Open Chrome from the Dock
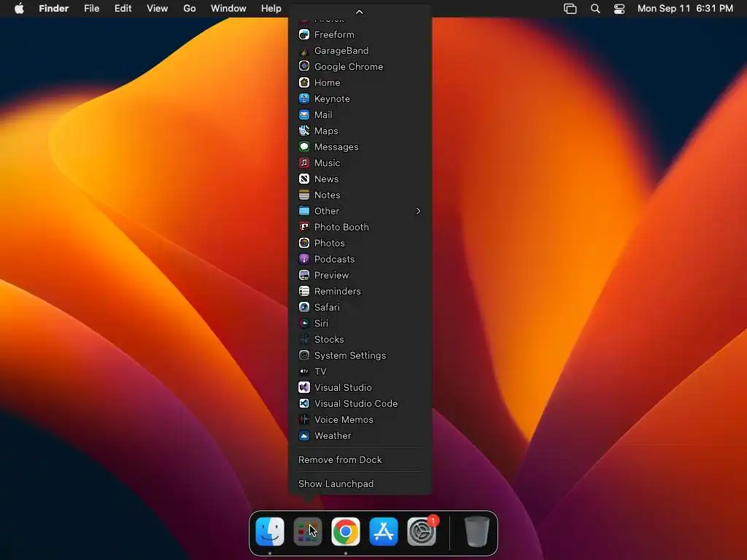 click(x=345, y=532)
